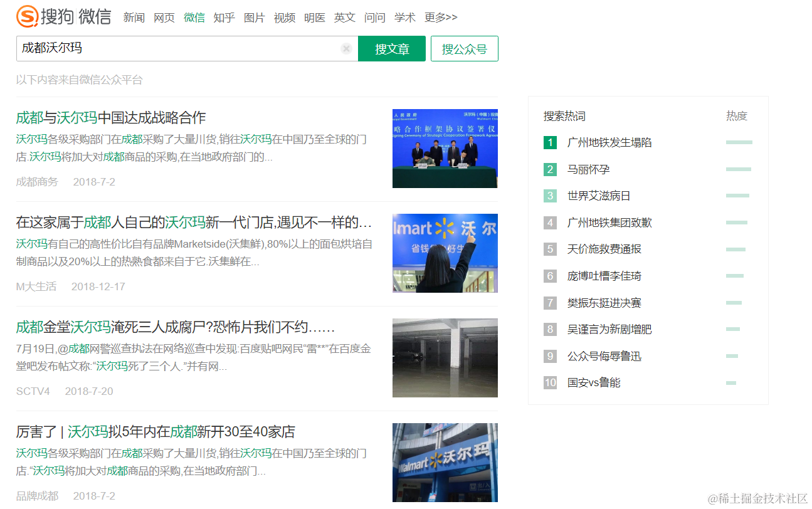Click the 成都商务 account name
Viewport: 812px width, 509px height.
(37, 182)
